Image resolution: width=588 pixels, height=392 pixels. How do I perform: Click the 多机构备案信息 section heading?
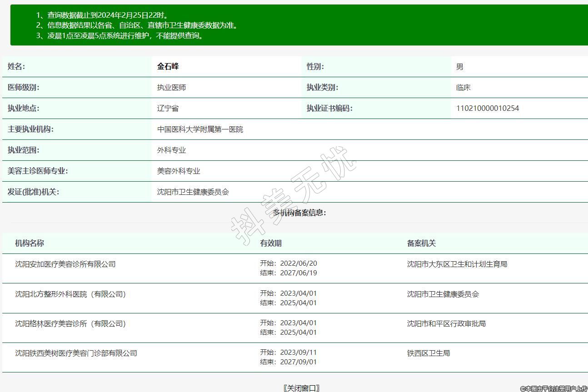[299, 213]
